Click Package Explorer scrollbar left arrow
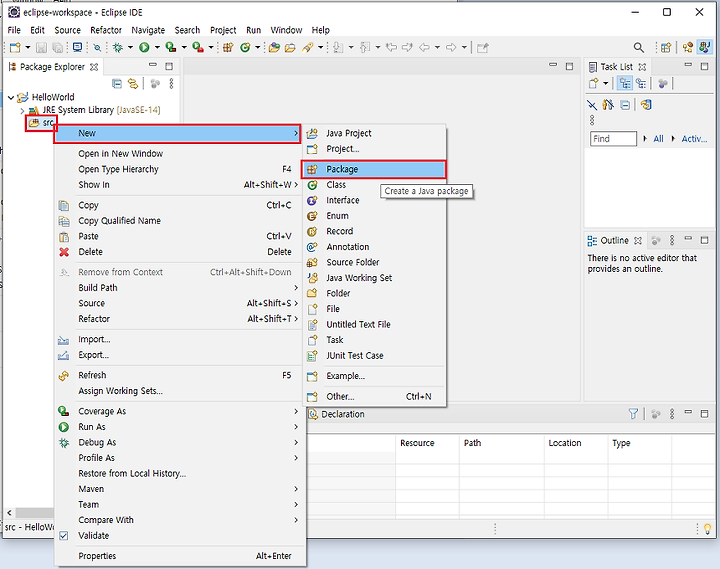 tap(10, 513)
